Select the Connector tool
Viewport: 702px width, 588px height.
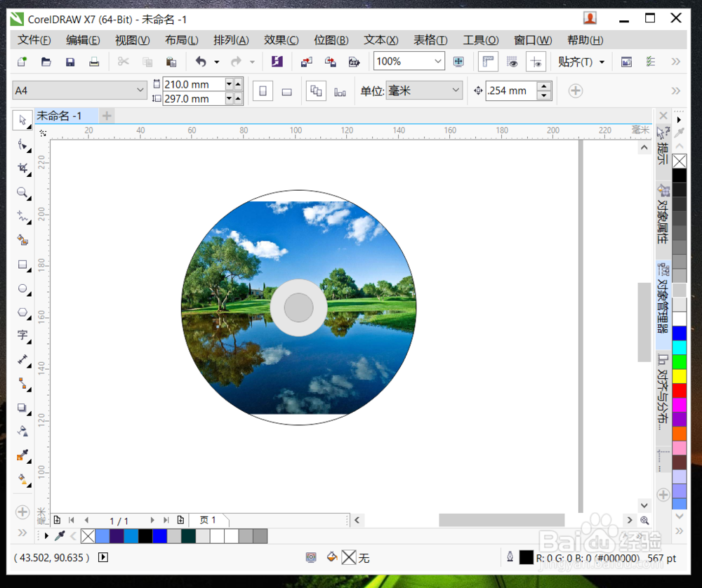pyautogui.click(x=22, y=384)
